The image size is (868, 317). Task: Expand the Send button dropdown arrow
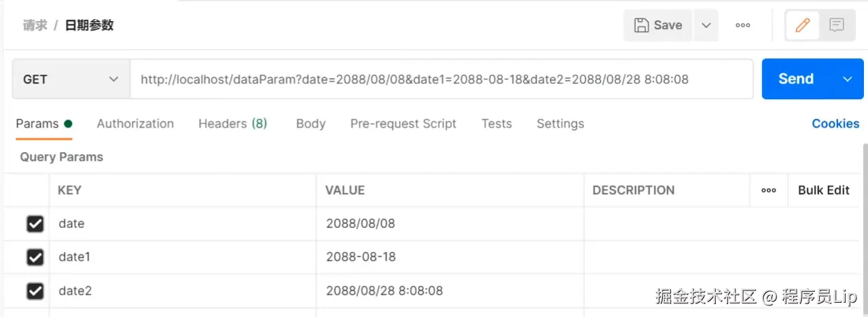point(848,79)
